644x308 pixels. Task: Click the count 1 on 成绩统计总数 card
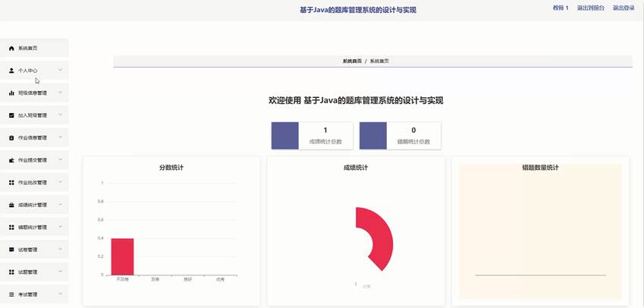point(325,130)
